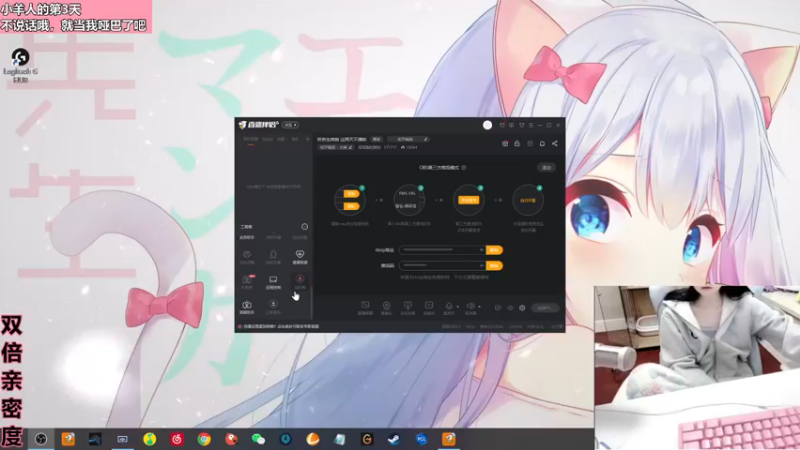
Task: Click the record icon left of the preview eye
Action: pyautogui.click(x=498, y=308)
